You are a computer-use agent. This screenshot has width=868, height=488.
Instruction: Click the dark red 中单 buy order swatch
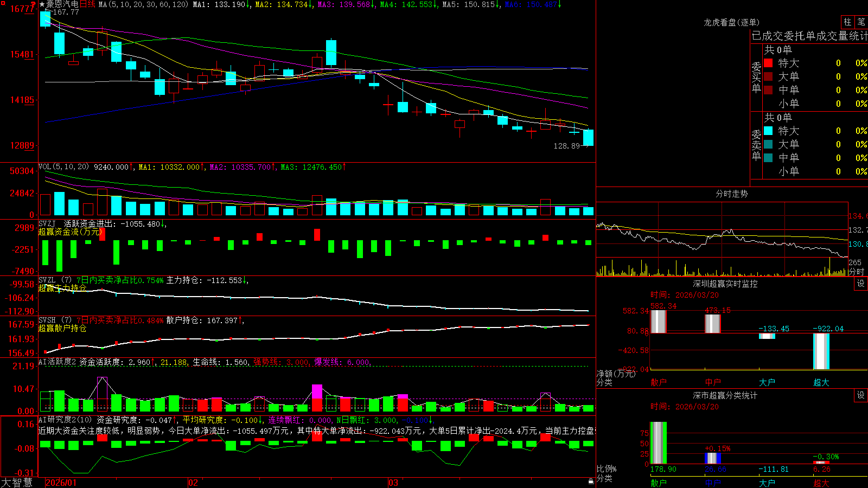pyautogui.click(x=768, y=90)
